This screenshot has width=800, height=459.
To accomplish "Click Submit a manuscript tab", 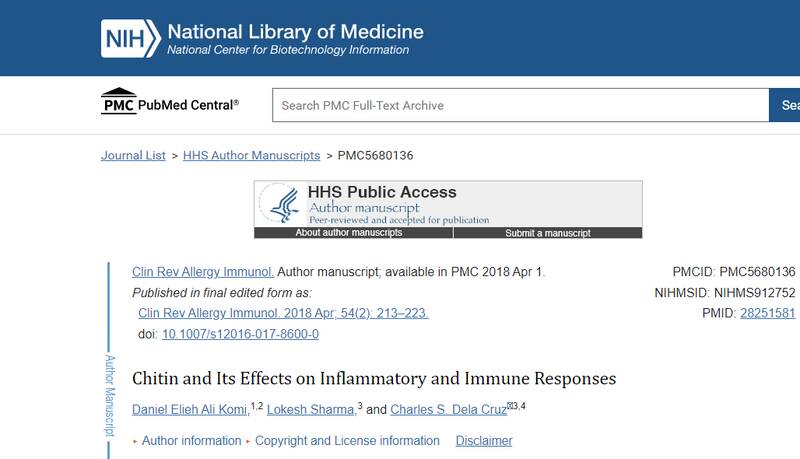I will click(x=547, y=233).
